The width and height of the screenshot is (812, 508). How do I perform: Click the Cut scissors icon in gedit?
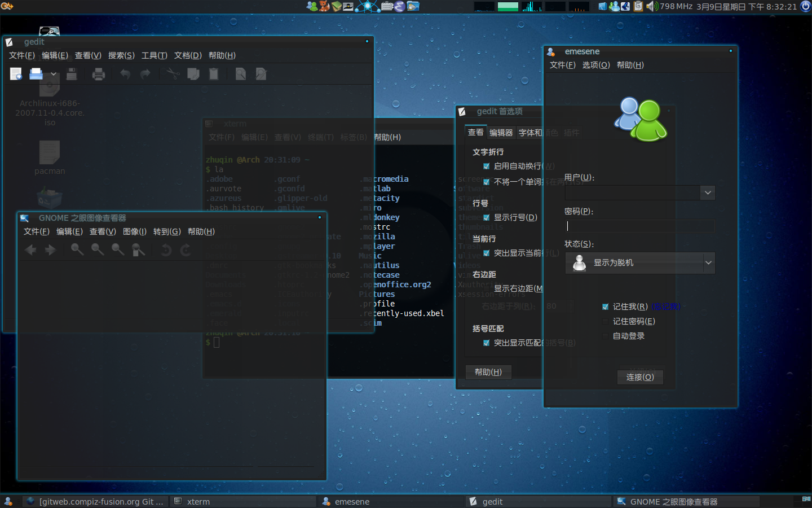(173, 74)
